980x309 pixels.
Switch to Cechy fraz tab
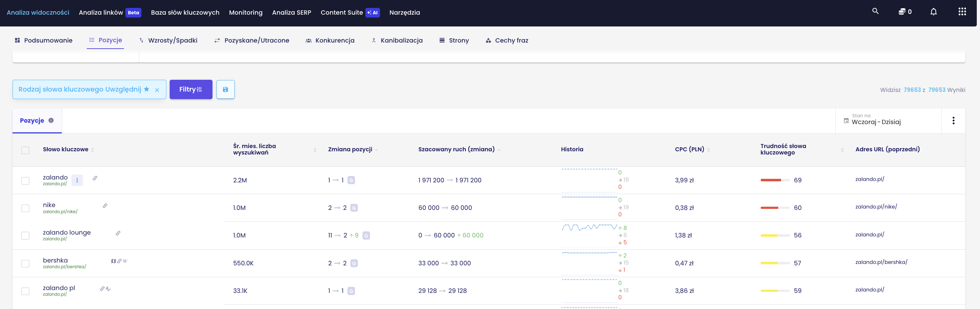point(507,40)
